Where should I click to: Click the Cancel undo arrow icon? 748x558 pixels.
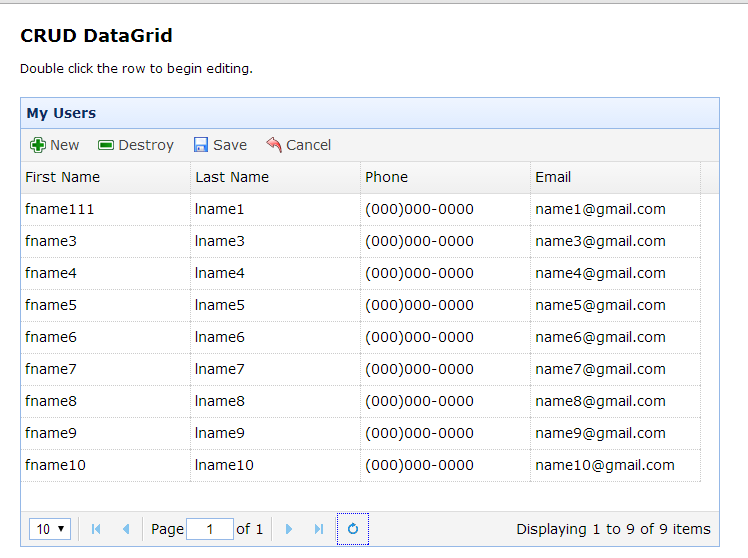pos(274,145)
